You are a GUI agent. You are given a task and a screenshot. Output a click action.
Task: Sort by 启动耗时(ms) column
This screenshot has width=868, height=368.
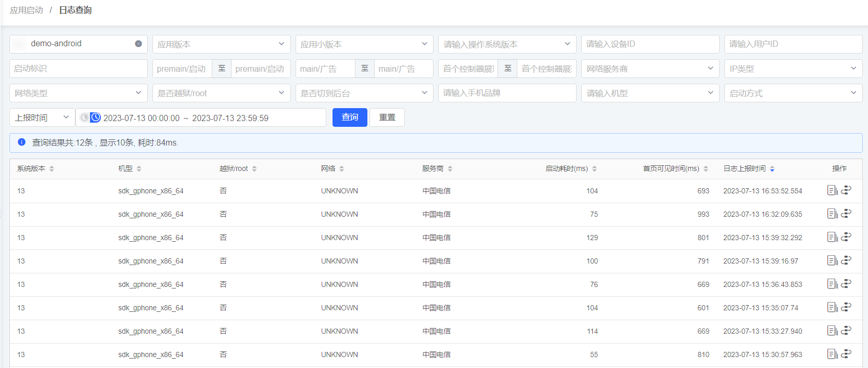point(594,169)
